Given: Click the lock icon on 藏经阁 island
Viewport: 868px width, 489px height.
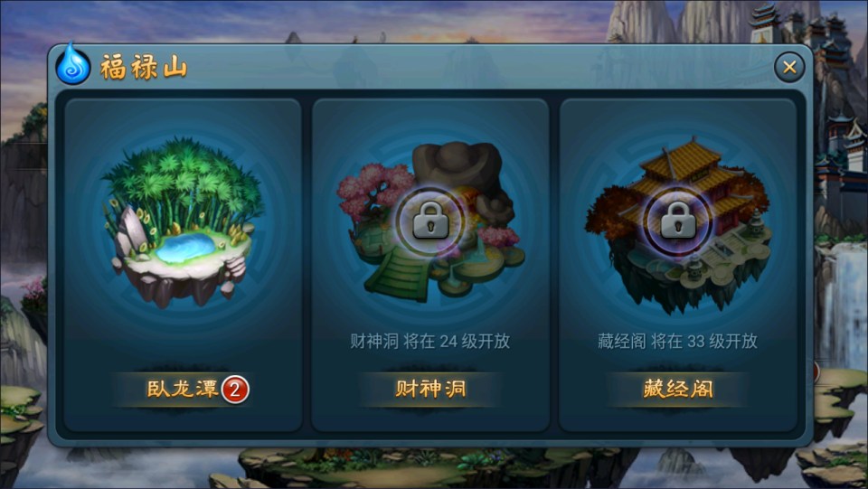Looking at the screenshot, I should tap(678, 221).
